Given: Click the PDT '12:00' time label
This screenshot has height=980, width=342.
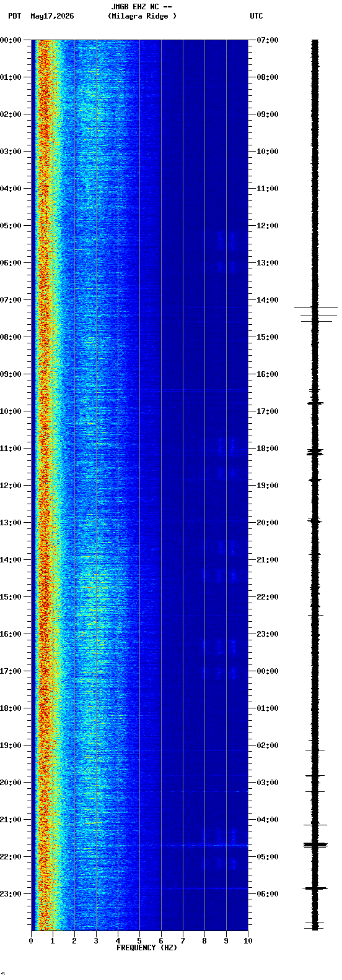Looking at the screenshot, I should click(11, 486).
